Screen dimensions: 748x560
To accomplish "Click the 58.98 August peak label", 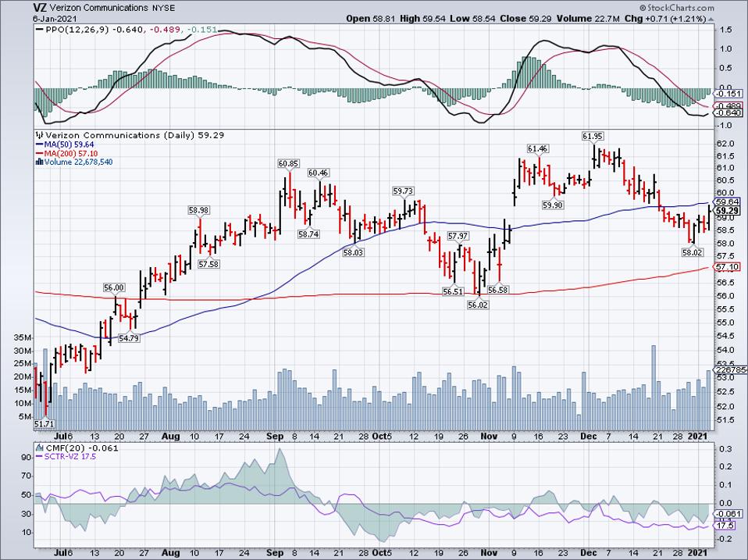I will 198,210.
